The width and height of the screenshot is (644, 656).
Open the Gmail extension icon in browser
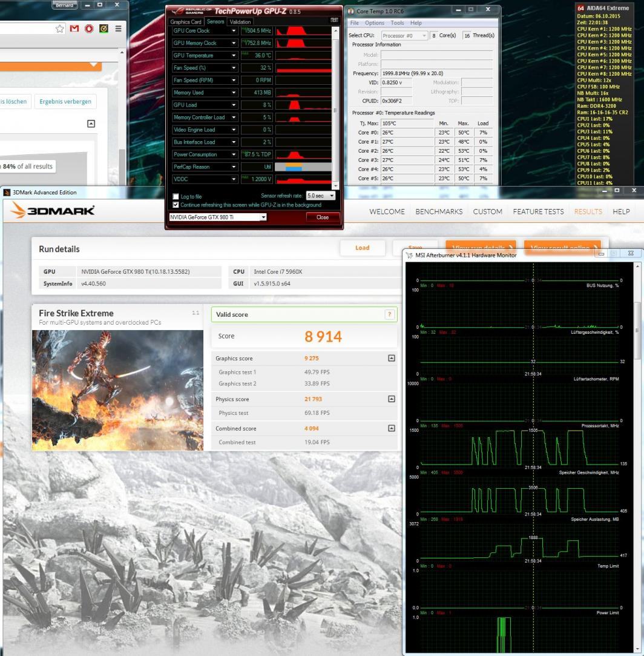click(74, 28)
